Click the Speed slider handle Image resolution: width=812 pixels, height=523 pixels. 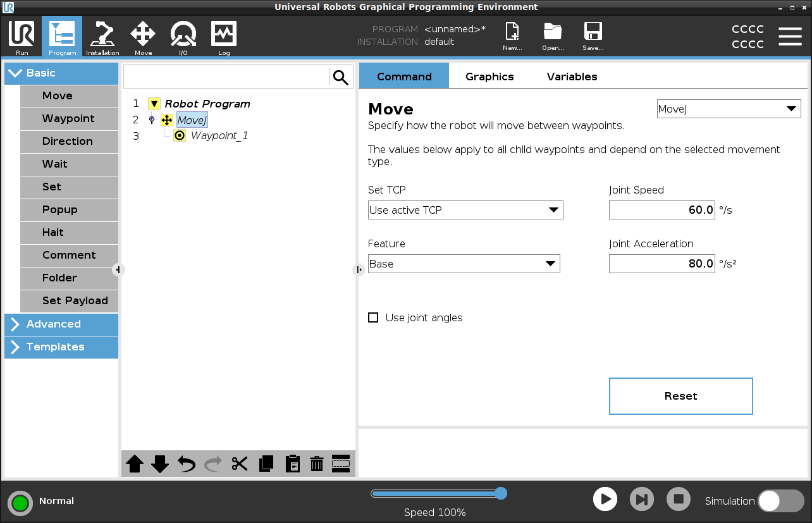point(501,493)
